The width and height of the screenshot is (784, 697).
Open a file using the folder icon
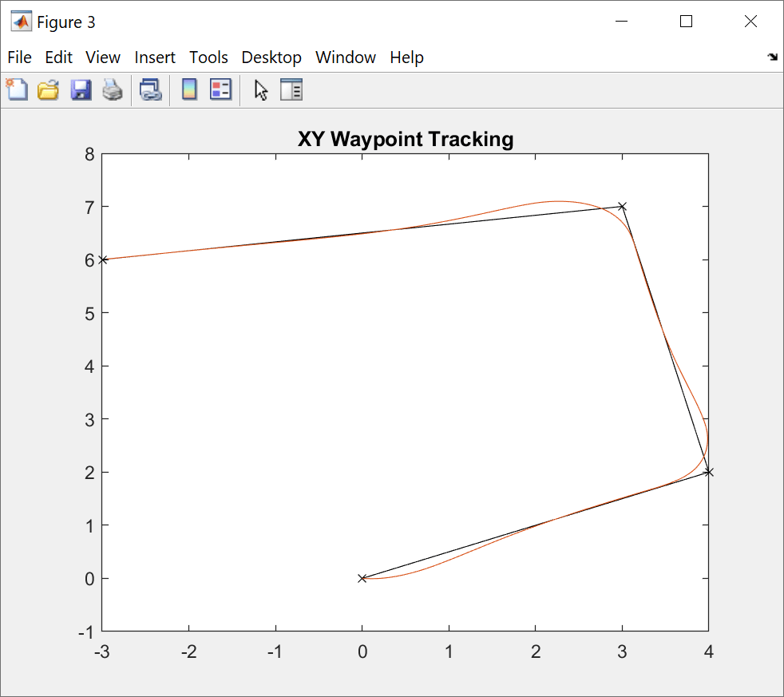pos(49,90)
